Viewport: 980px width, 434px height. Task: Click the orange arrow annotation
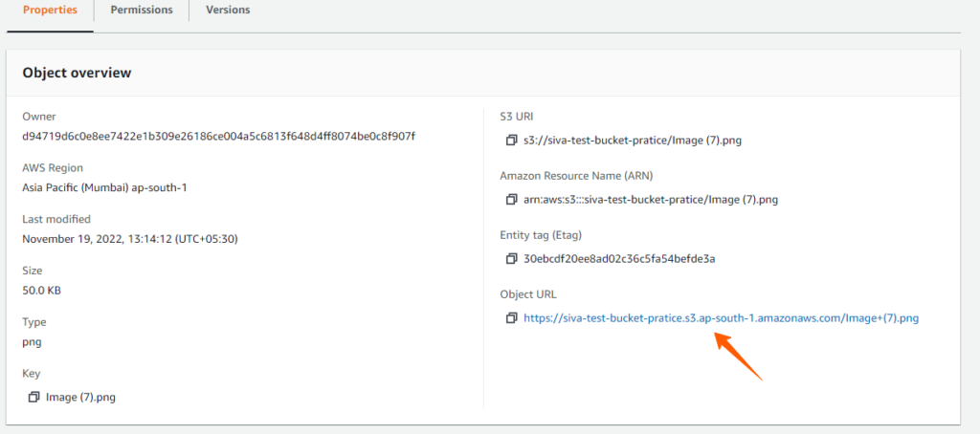[739, 356]
